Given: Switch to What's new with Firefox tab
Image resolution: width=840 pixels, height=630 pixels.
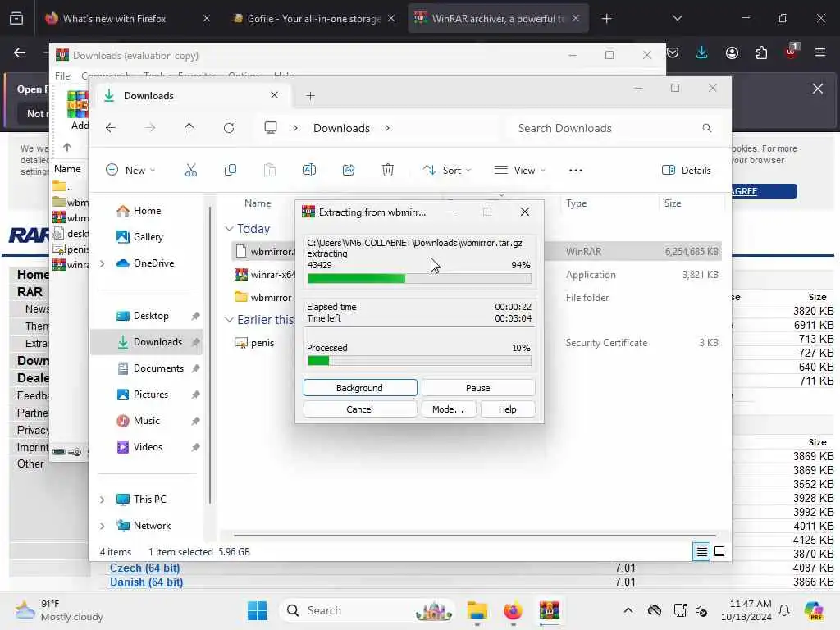Looking at the screenshot, I should click(x=127, y=19).
